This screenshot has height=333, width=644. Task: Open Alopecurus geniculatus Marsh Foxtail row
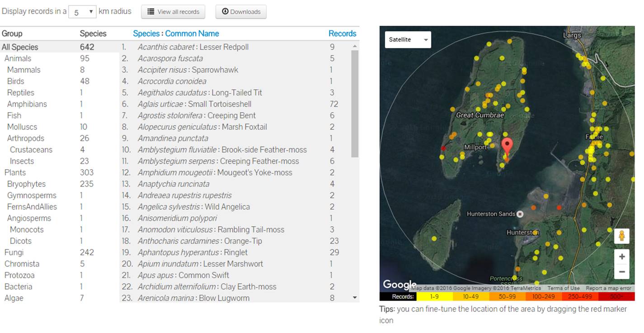click(235, 127)
